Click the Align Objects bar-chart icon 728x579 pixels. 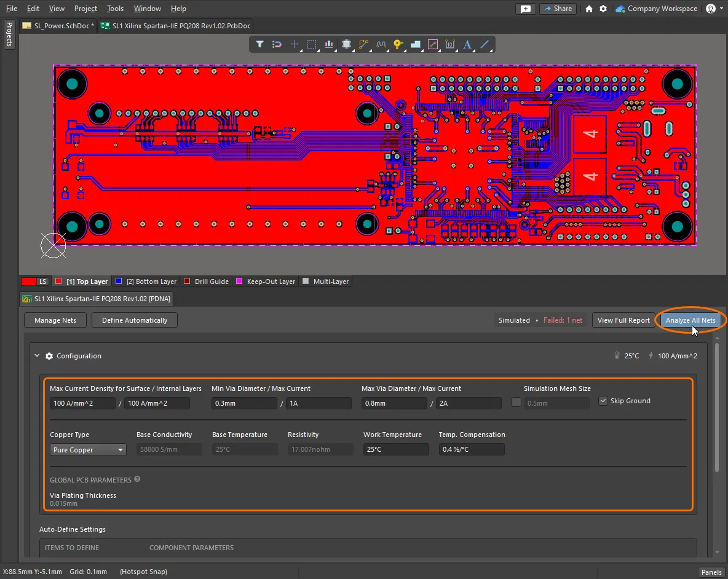(x=329, y=44)
